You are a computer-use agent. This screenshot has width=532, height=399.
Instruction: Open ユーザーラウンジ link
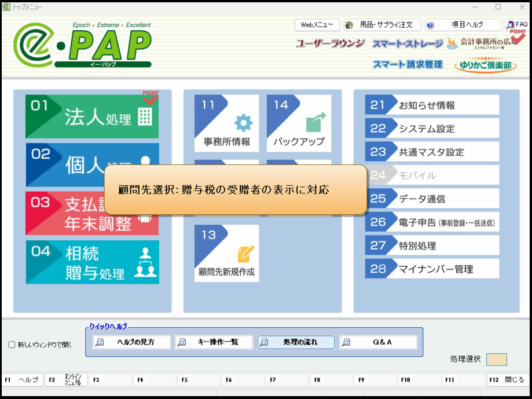click(330, 43)
